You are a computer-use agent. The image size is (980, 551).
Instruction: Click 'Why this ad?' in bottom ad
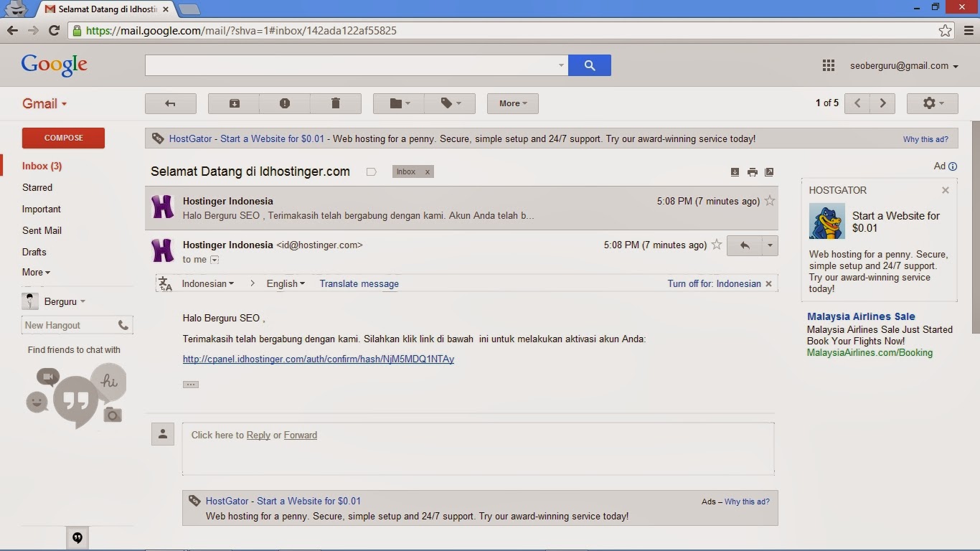[x=747, y=501]
